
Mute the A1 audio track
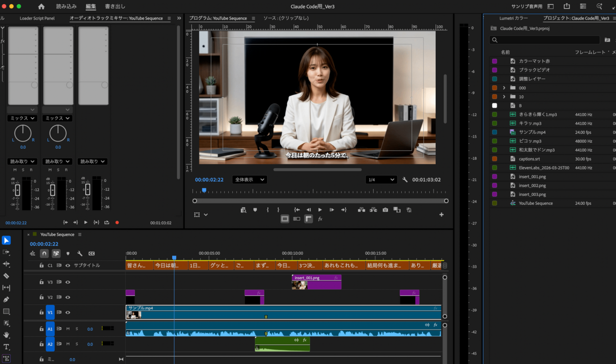(68, 329)
